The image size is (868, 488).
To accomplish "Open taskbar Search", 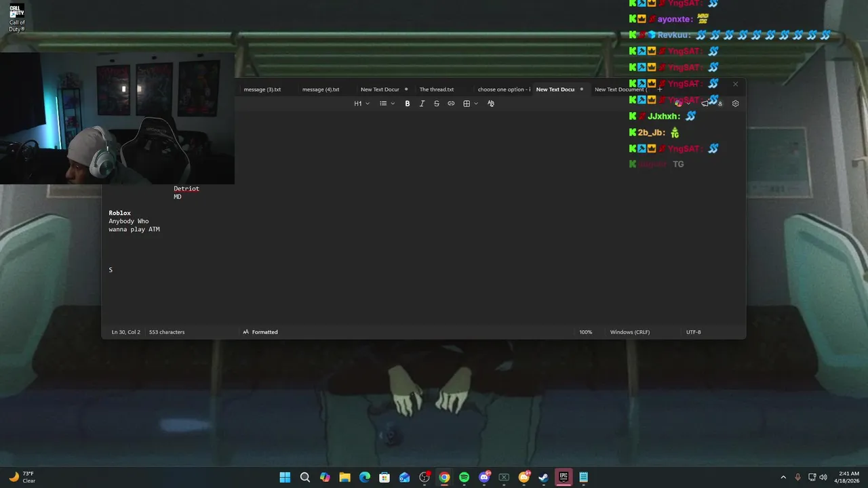I will pyautogui.click(x=305, y=477).
